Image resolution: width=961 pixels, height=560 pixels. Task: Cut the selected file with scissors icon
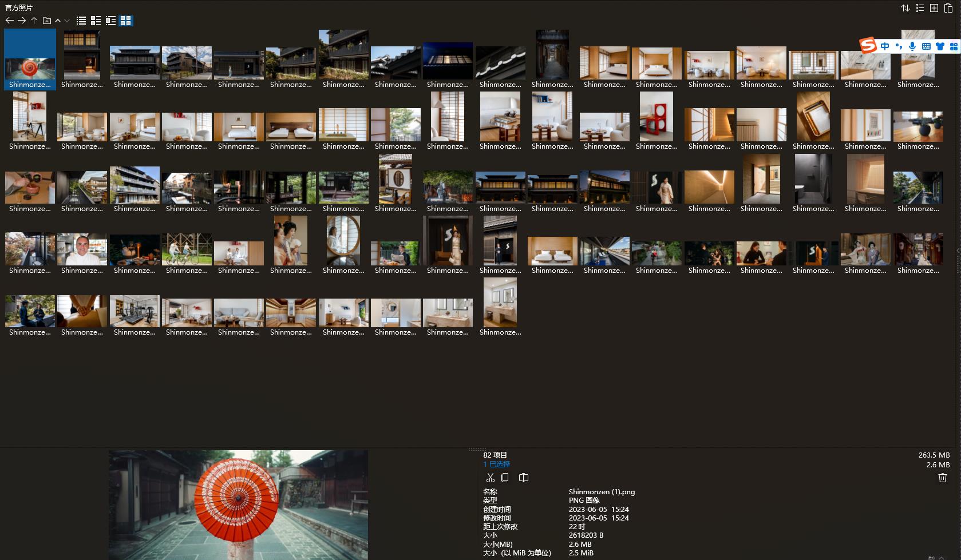point(490,478)
